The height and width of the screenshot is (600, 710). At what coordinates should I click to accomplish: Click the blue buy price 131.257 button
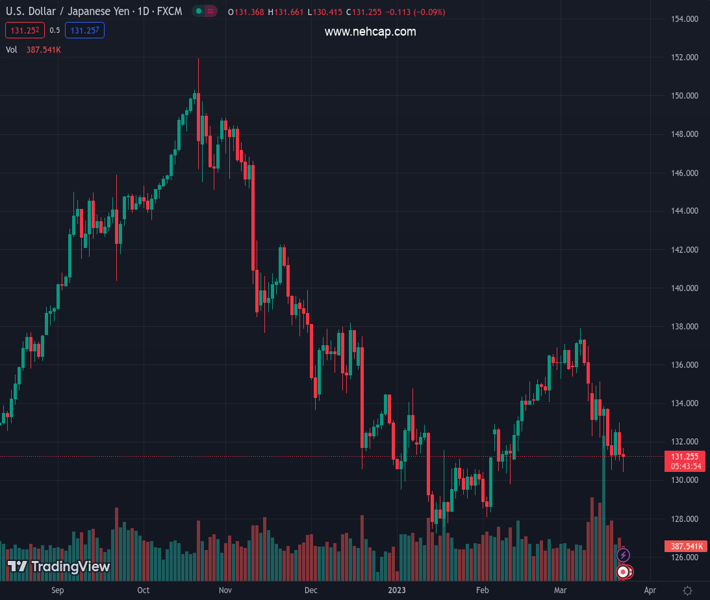87,30
